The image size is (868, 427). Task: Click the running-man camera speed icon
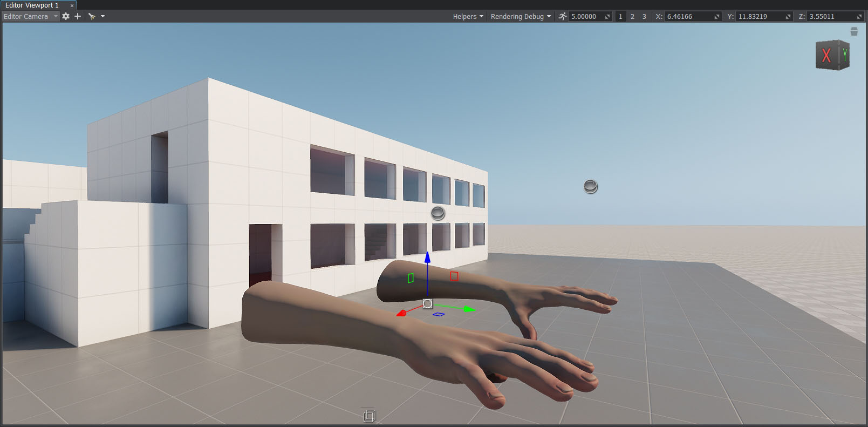coord(563,16)
